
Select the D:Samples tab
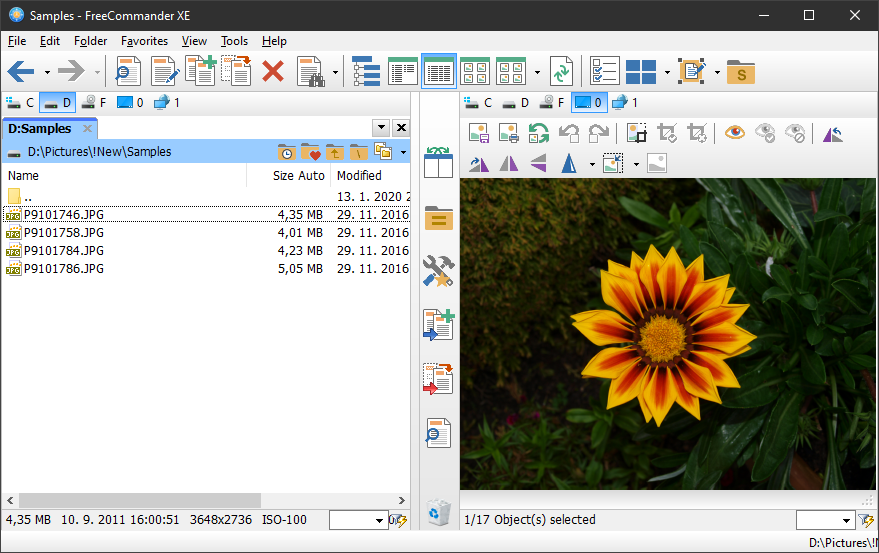pyautogui.click(x=40, y=128)
